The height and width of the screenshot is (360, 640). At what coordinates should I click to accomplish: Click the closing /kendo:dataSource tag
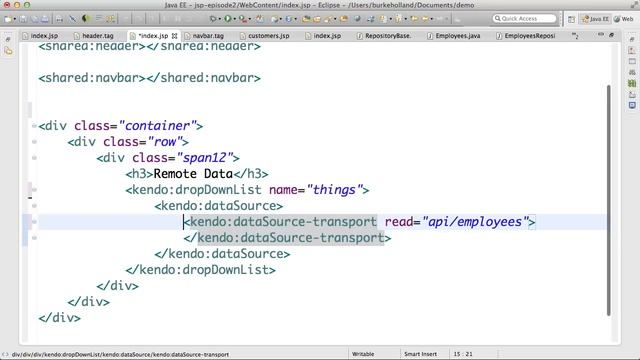pyautogui.click(x=222, y=254)
